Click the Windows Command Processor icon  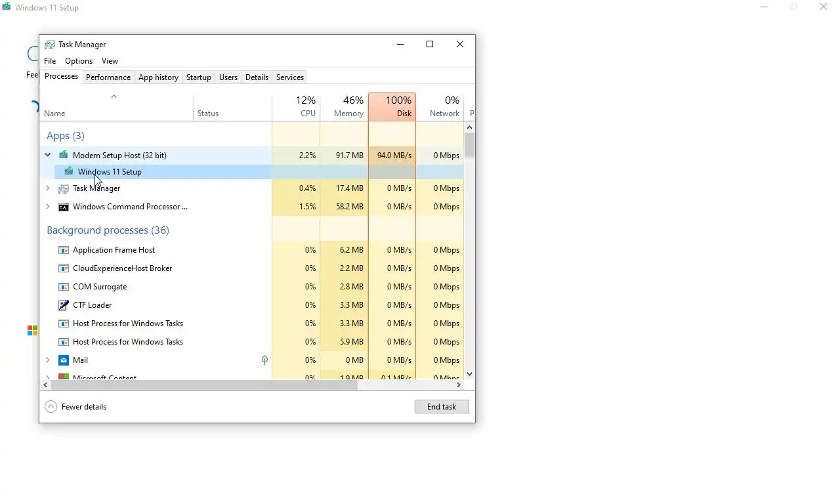click(x=64, y=207)
